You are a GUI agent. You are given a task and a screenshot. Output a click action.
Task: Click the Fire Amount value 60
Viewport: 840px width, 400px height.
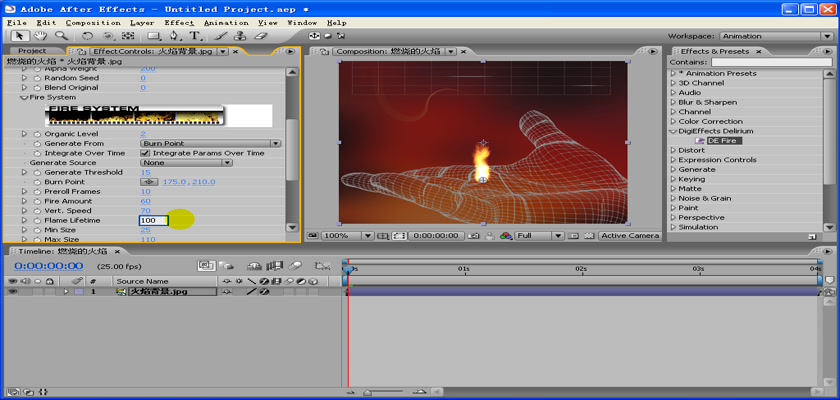click(145, 201)
